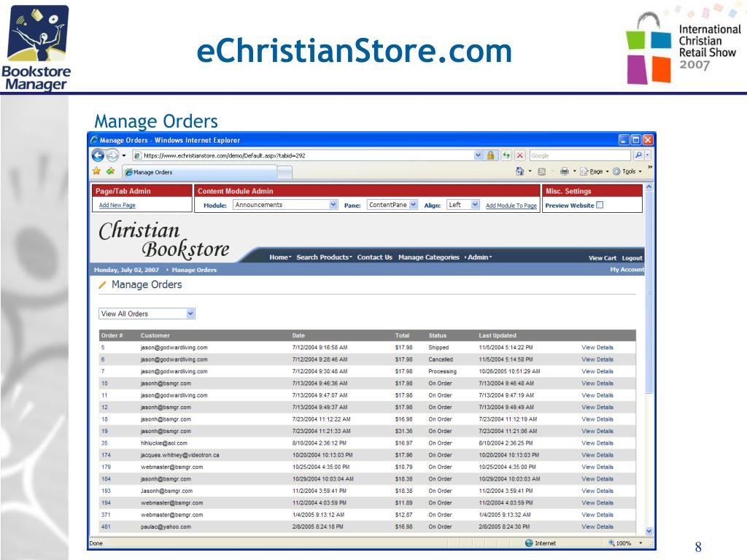Open the Search Products menu
Screen dimensions: 747x560
(324, 257)
